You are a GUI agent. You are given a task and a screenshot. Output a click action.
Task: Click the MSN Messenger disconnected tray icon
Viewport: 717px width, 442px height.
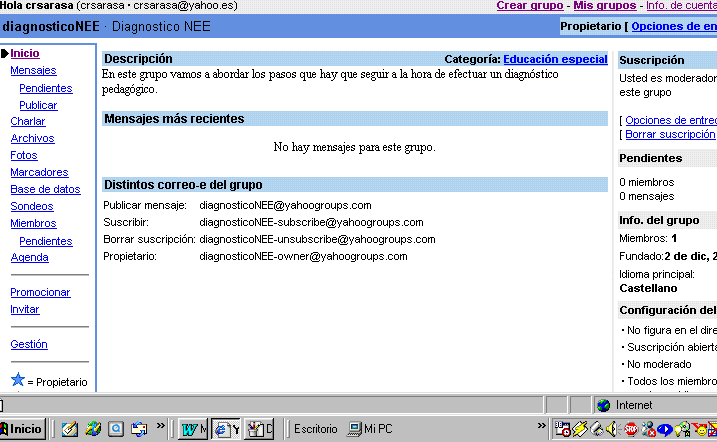click(x=648, y=429)
